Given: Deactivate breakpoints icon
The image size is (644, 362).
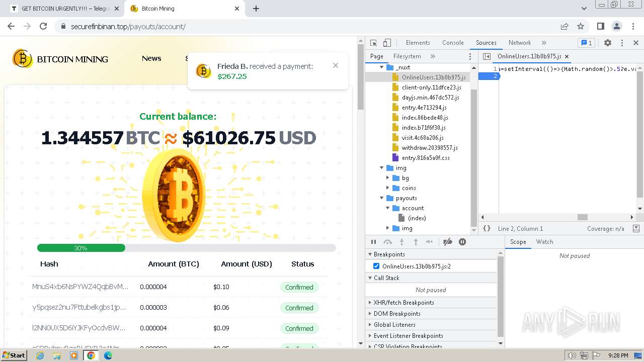Looking at the screenshot, I should [x=448, y=242].
